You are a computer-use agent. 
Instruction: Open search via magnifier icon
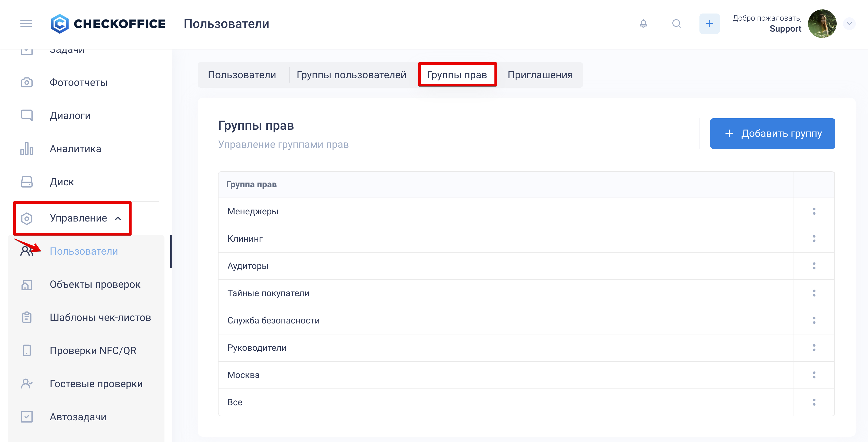pos(676,24)
